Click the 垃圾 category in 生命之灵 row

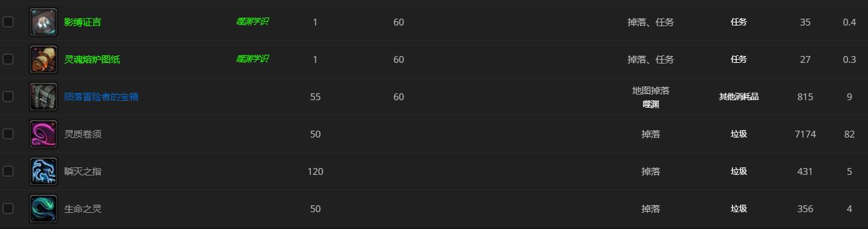[x=739, y=209]
